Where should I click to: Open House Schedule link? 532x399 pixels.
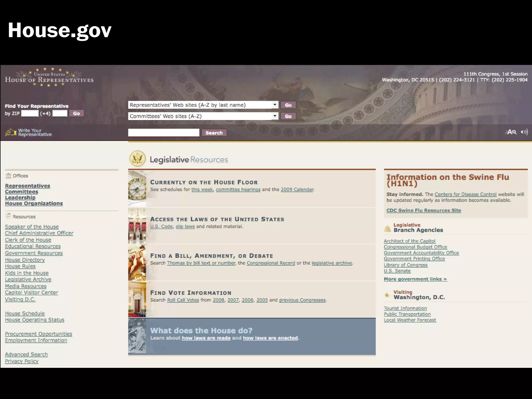pos(25,314)
